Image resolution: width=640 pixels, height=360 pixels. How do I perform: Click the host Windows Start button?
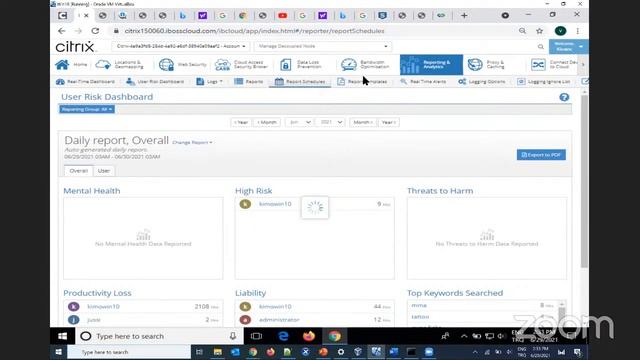[x=58, y=352]
